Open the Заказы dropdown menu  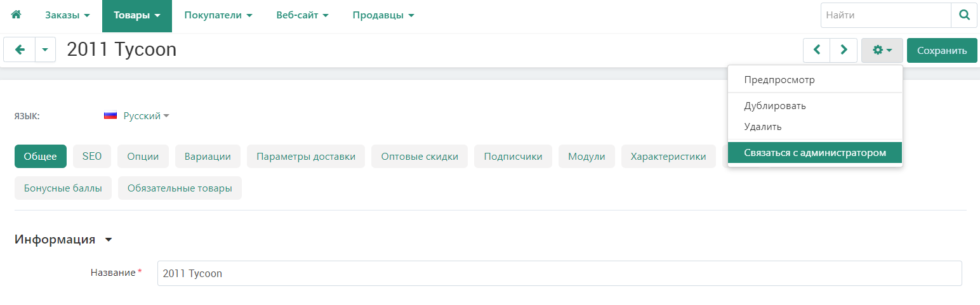pos(67,15)
